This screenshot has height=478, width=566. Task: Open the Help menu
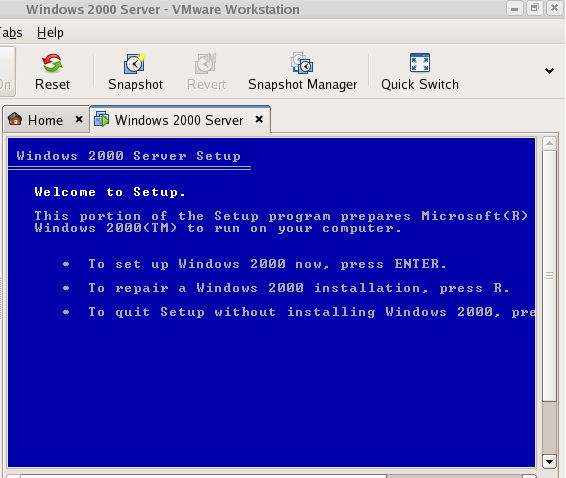(50, 32)
